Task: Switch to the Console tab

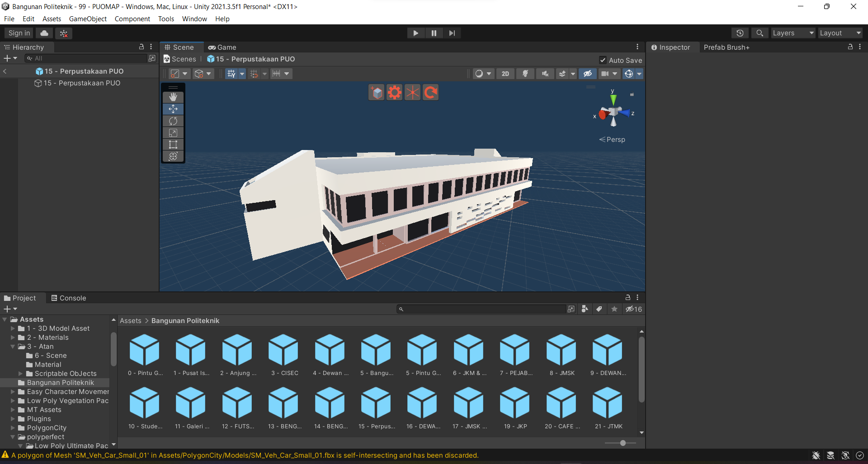Action: (x=68, y=298)
